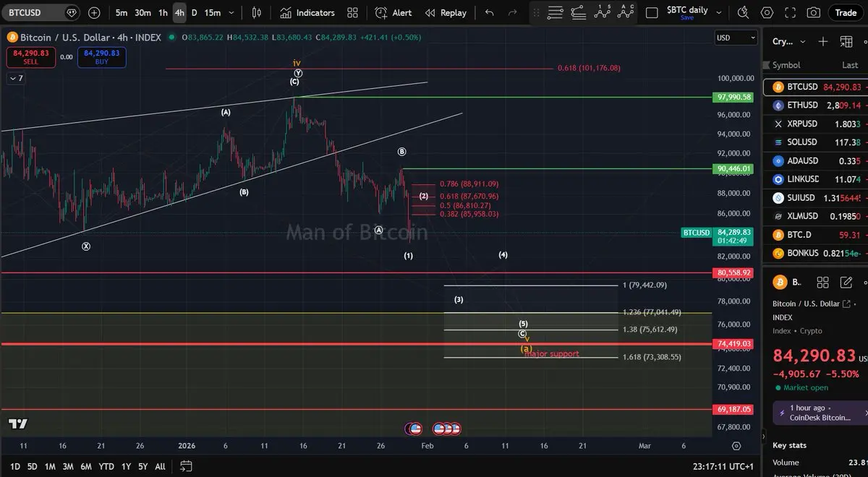Select the Elliott impulse wave 12345 tool
The width and height of the screenshot is (868, 477).
(603, 12)
